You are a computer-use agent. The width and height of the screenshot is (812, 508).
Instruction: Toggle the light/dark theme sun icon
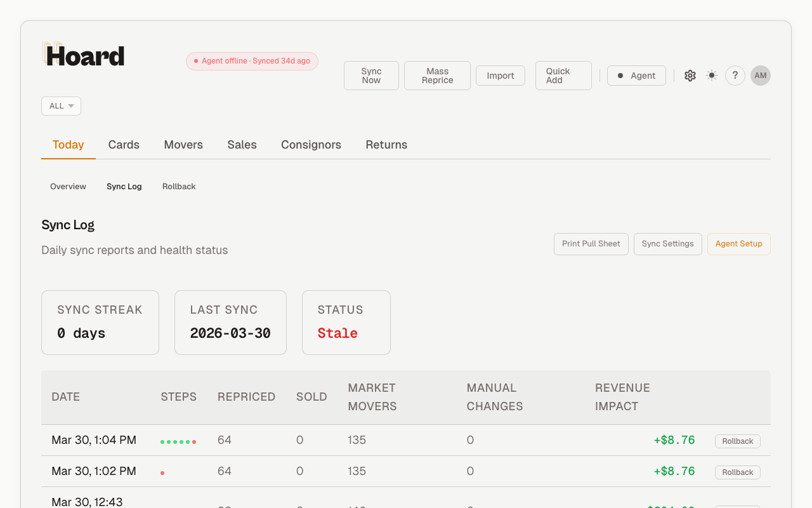click(x=712, y=76)
